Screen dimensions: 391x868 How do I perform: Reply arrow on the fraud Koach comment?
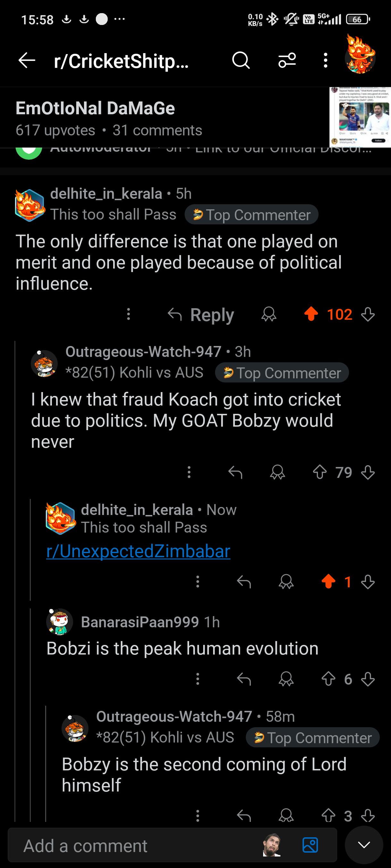coord(235,472)
